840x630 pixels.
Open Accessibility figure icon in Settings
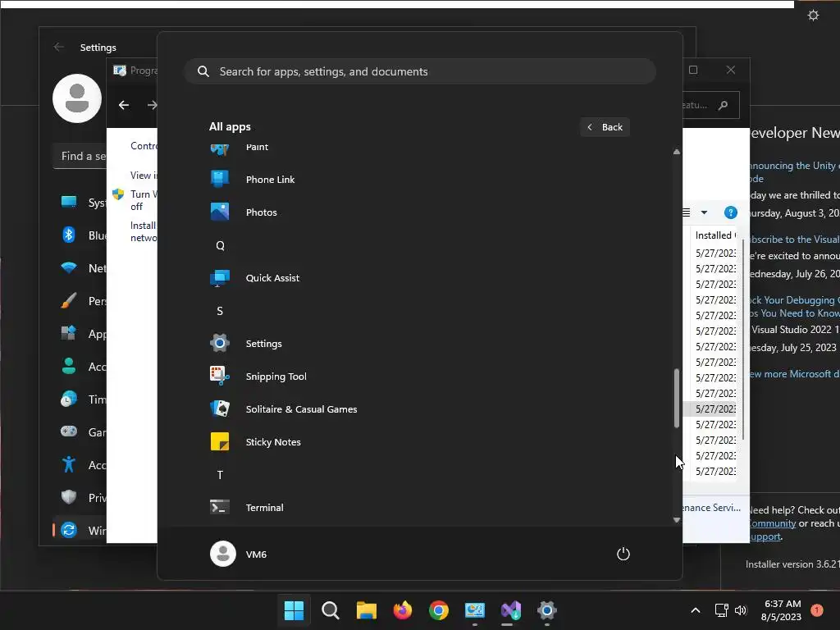pos(69,464)
